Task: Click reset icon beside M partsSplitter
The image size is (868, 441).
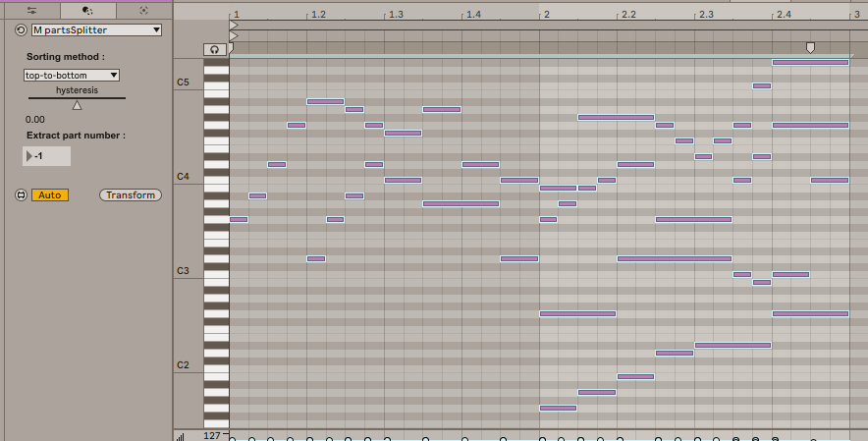Action: click(x=21, y=29)
